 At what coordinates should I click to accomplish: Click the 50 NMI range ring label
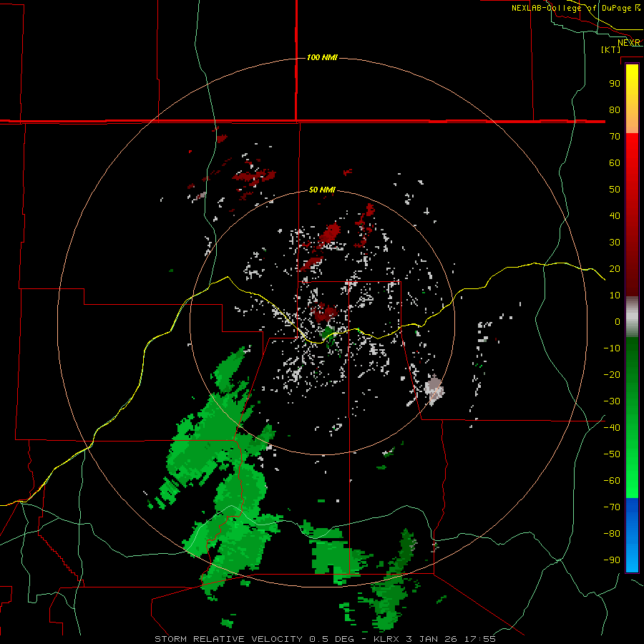coord(322,190)
